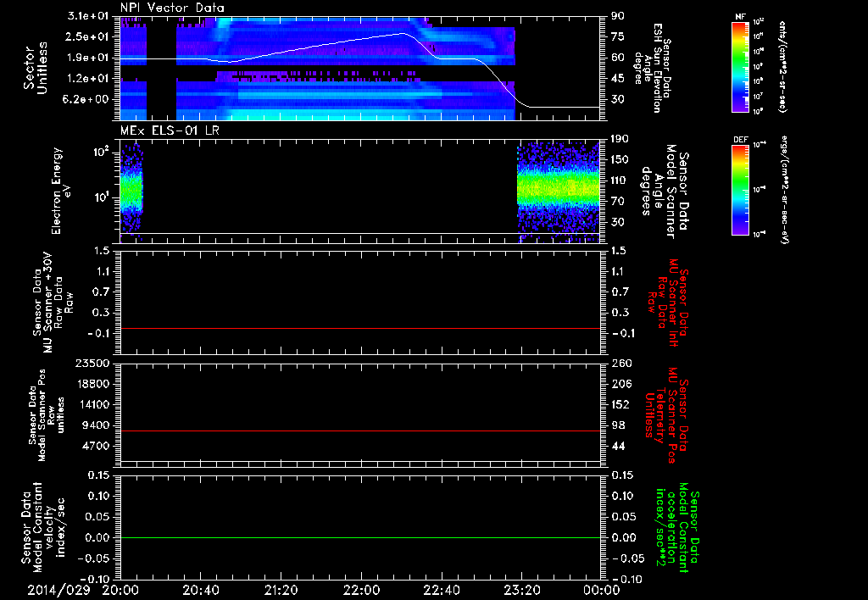Click the 23500 scanner position tick
Screen dimensions: 868x600
(94, 363)
